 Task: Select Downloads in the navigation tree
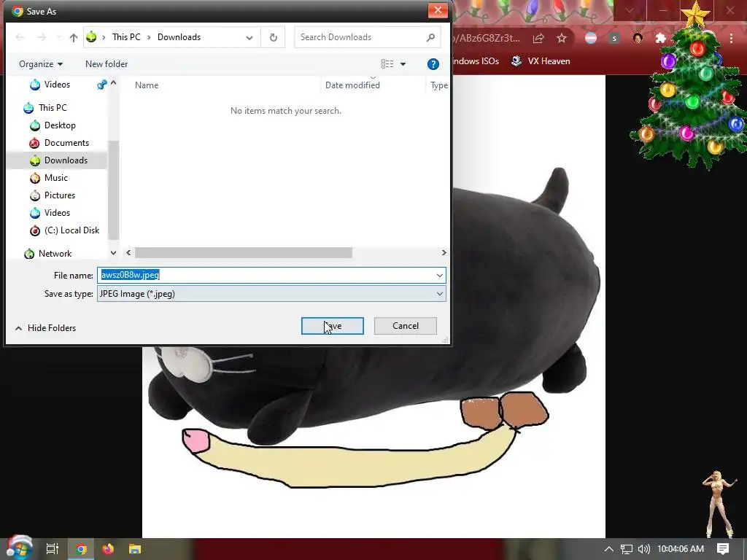[x=66, y=160]
